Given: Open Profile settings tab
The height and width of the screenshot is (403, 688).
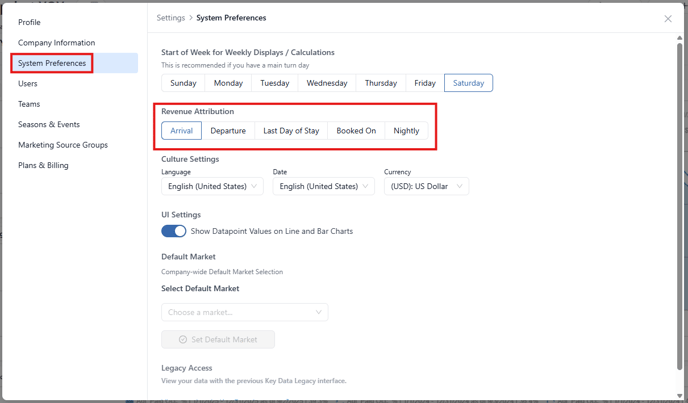Looking at the screenshot, I should [29, 22].
